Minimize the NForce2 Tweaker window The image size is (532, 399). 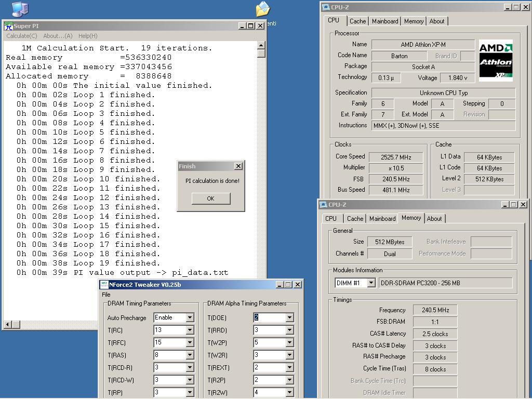click(280, 284)
